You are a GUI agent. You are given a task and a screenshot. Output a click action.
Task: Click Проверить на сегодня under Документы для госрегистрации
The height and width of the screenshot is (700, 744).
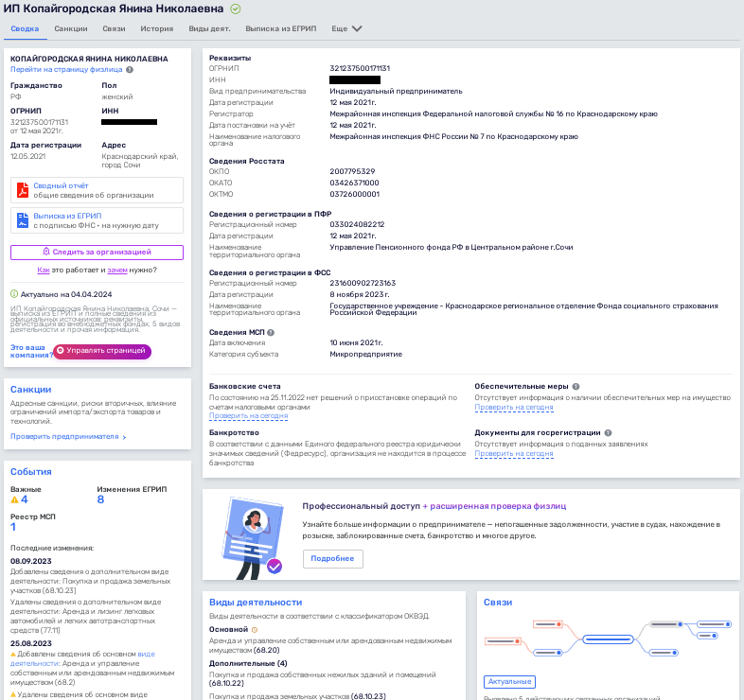(x=514, y=454)
